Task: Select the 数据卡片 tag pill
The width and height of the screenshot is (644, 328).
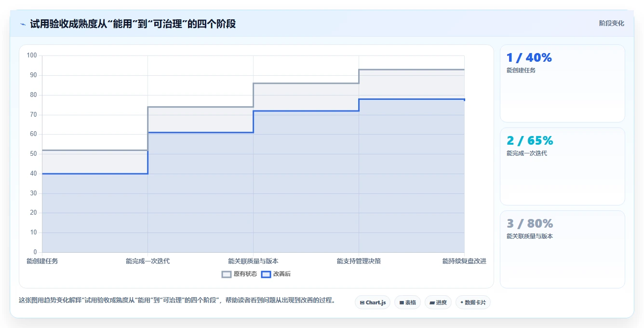Action: [x=473, y=302]
